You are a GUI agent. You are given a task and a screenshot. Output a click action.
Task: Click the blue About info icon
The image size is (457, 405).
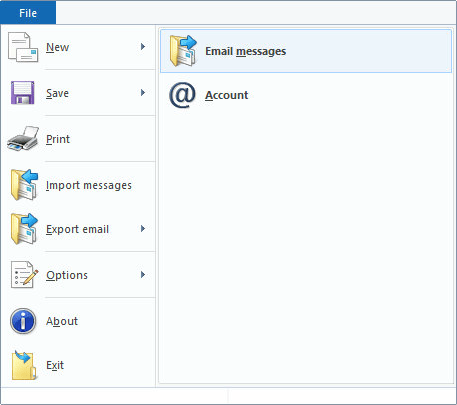point(23,321)
